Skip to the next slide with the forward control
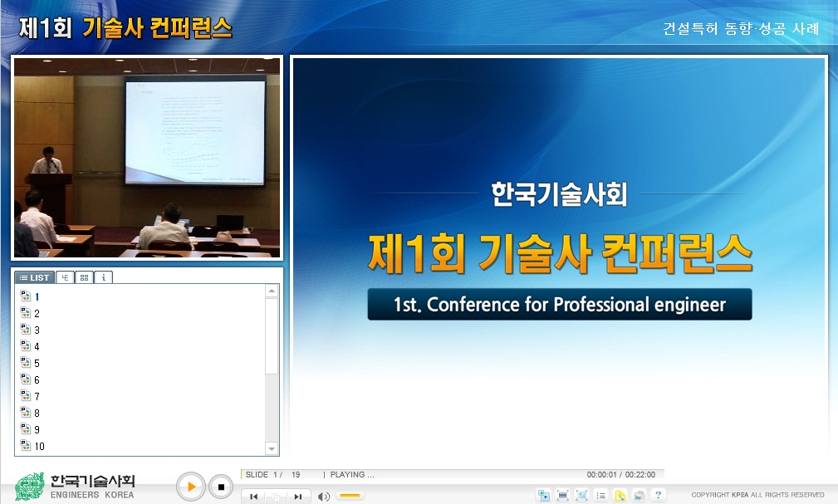 click(300, 496)
